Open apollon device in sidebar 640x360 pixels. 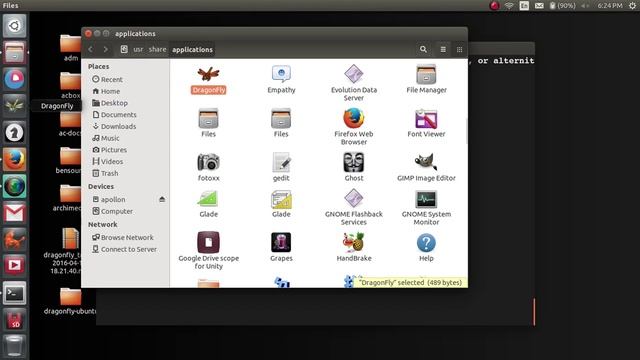click(109, 200)
